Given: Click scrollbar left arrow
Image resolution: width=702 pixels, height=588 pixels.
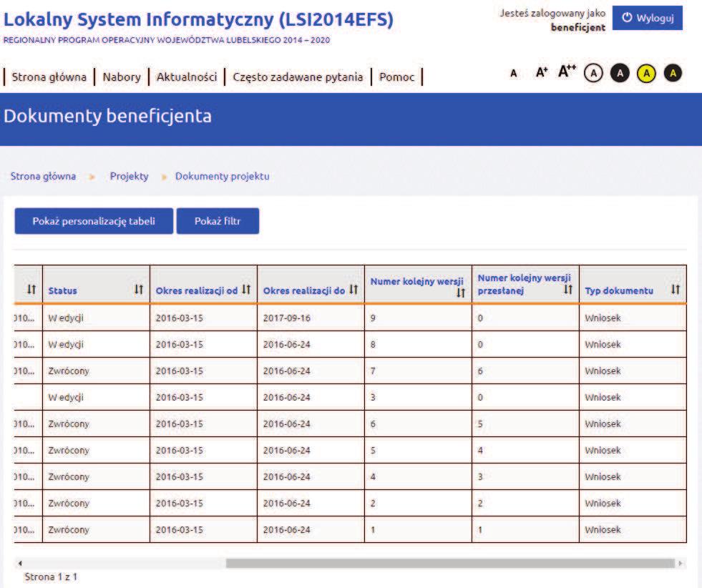Looking at the screenshot, I should 20,564.
